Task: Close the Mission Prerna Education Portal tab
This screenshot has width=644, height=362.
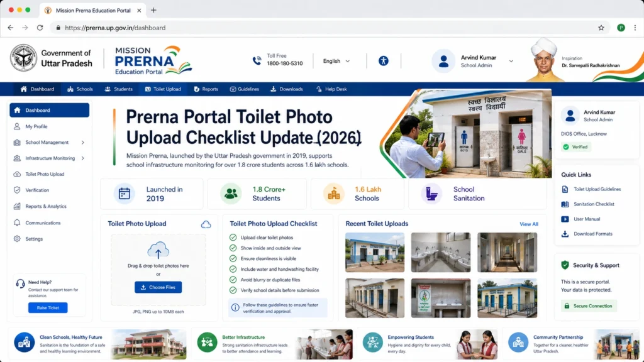Action: pyautogui.click(x=139, y=10)
